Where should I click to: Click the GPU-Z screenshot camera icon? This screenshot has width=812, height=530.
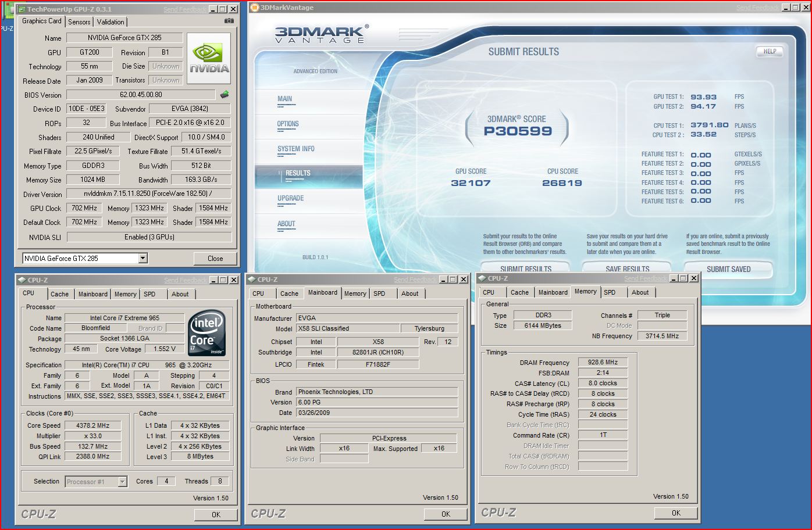point(229,21)
